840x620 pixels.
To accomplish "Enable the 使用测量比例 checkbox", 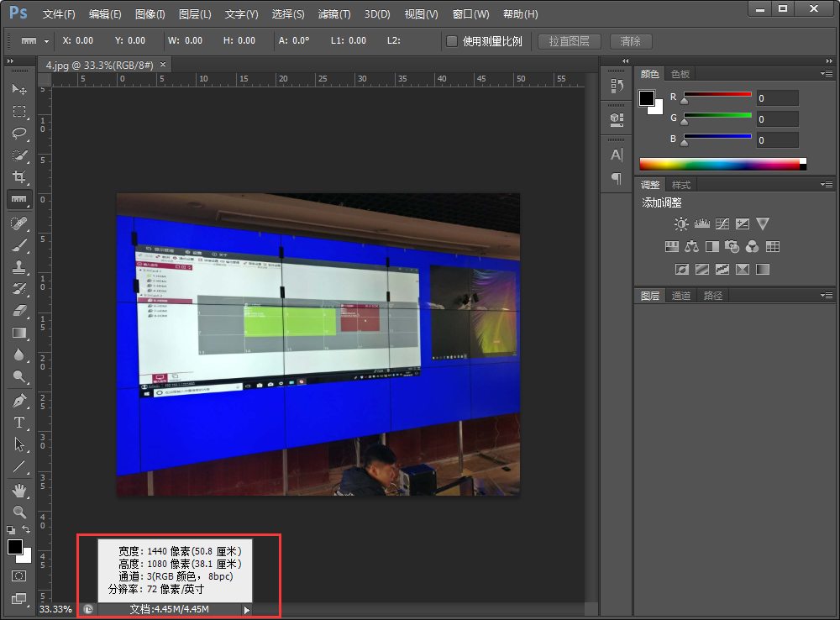I will [x=451, y=39].
